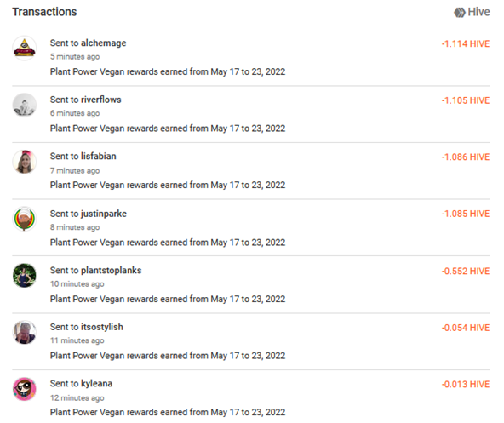Viewport: 504px width, 423px height.
Task: Click the Hive logo icon
Action: [x=460, y=13]
